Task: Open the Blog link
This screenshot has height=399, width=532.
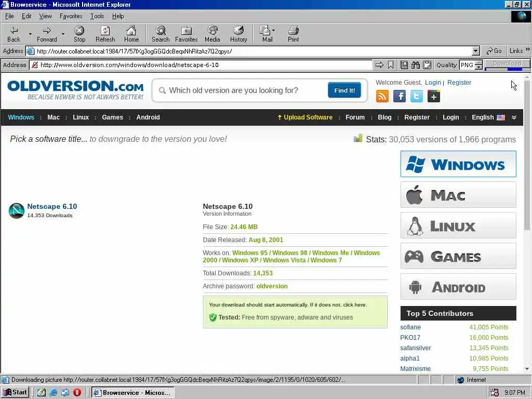Action: tap(384, 117)
